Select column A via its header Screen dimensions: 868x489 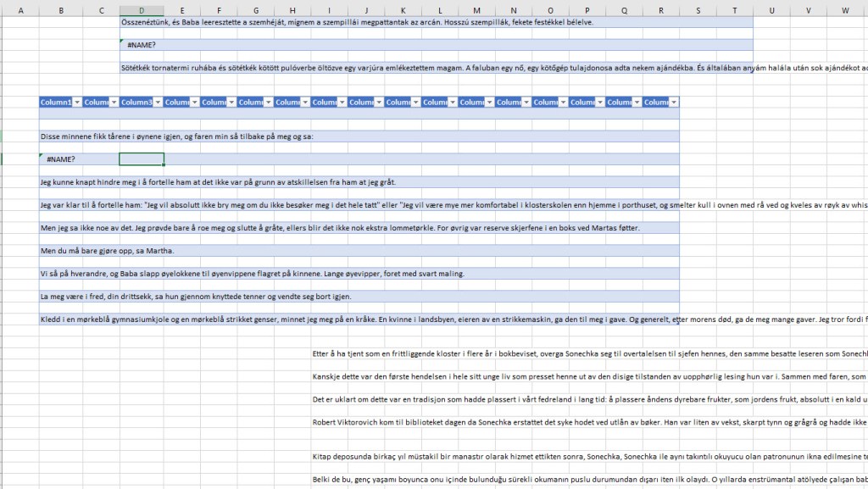pos(19,10)
